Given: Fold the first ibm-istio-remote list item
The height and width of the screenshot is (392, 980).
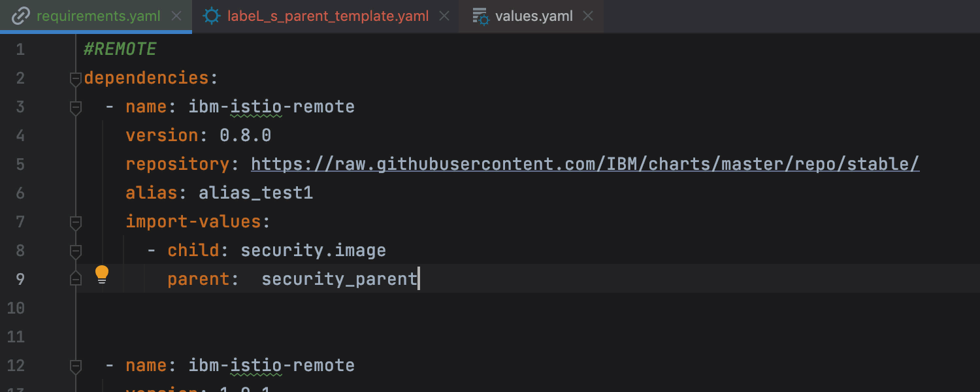Looking at the screenshot, I should point(76,107).
